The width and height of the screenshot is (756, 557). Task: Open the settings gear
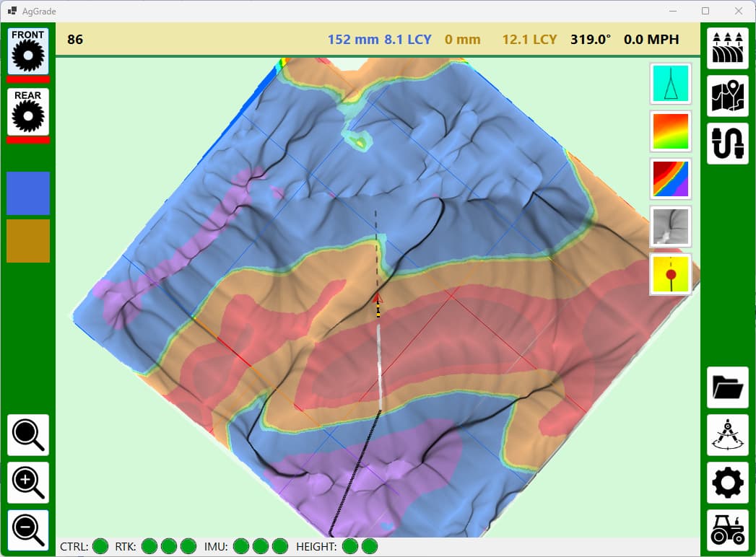pos(727,483)
